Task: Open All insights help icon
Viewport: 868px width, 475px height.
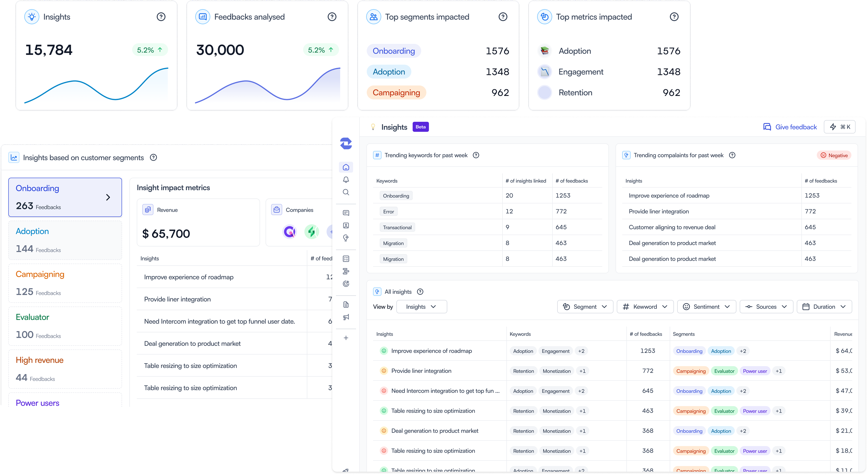Action: [x=420, y=292]
